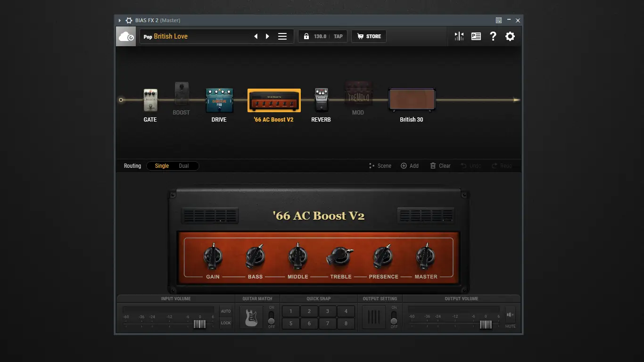Open the preset list hamburger menu
Viewport: 644px width, 362px height.
click(282, 36)
